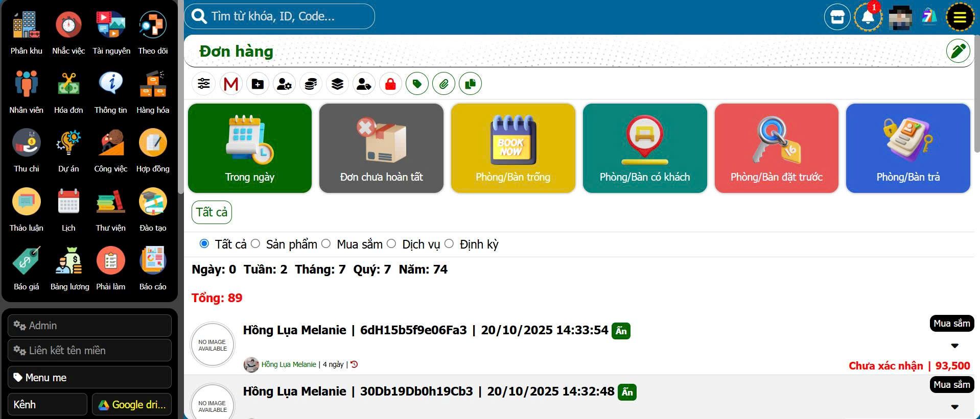This screenshot has height=419, width=980.
Task: Click the green pencil edit icon
Action: [958, 51]
